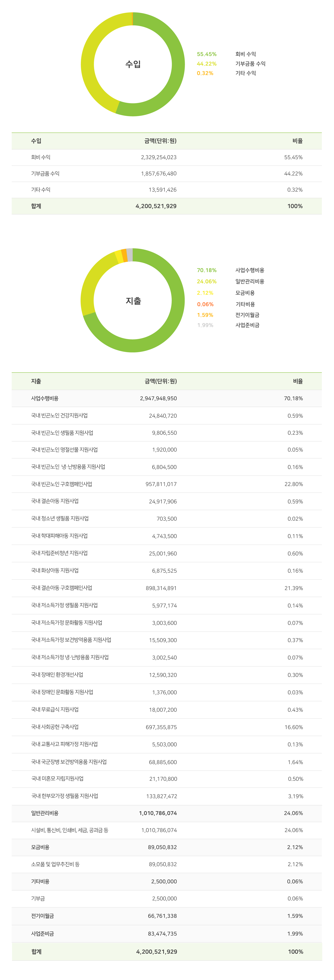Viewport: 334px width, 980px height.
Task: Click the 국내 빈곤노인 구호캠페인사업 row label
Action: pos(62,484)
